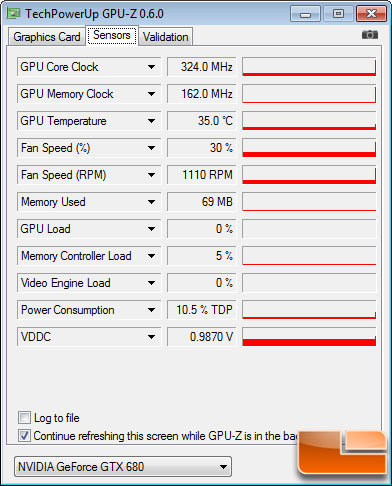
Task: Expand the GPU Temperature dropdown arrow
Action: tap(151, 121)
